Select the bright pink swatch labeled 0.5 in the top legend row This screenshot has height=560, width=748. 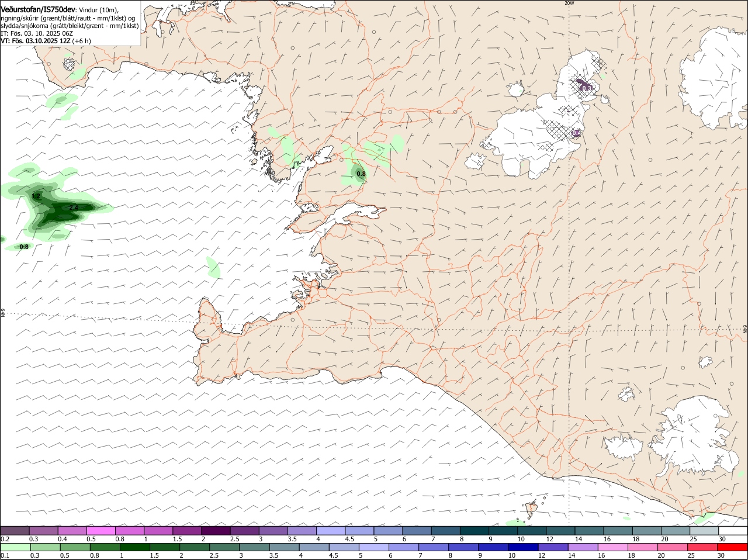(x=101, y=531)
